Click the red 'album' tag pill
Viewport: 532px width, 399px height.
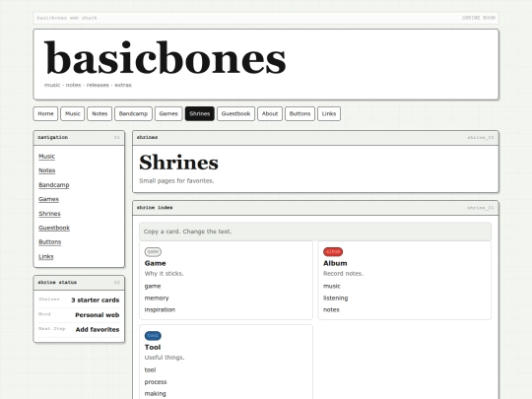point(333,252)
